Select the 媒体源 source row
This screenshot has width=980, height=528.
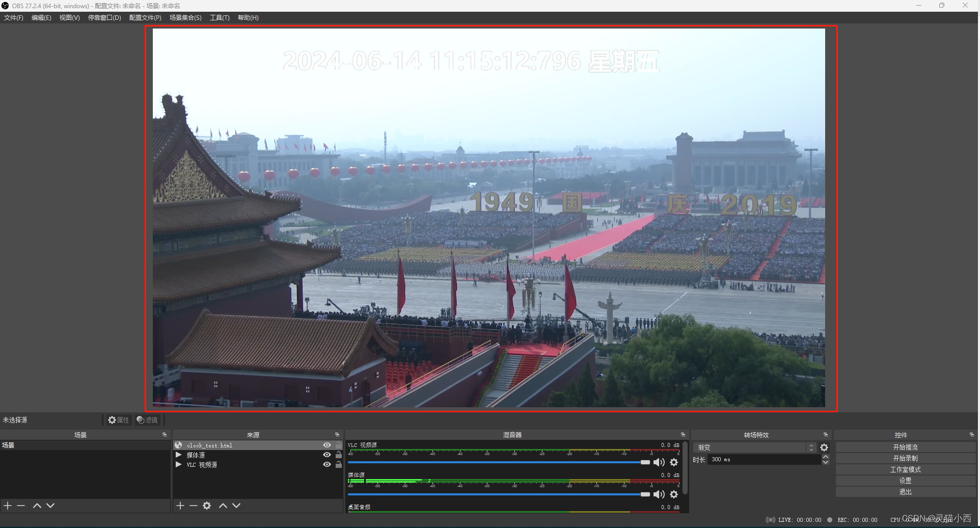tap(258, 455)
